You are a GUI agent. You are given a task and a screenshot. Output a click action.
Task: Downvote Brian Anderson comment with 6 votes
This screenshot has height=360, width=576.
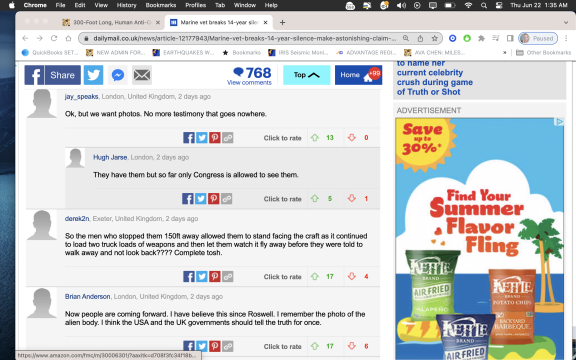(x=352, y=346)
